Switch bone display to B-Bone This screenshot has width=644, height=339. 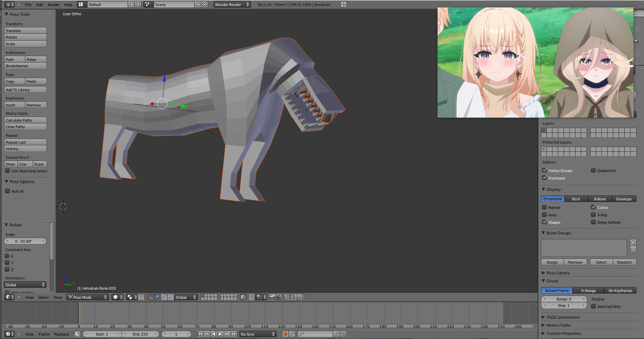(600, 199)
